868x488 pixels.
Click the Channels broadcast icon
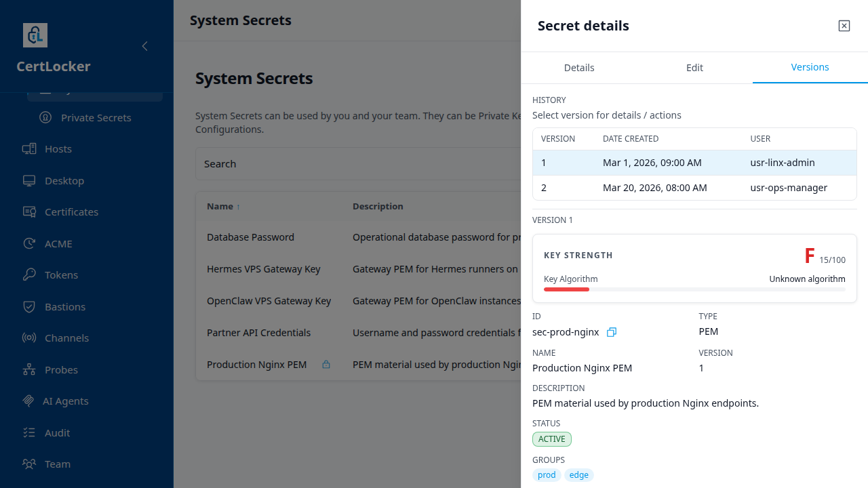[28, 338]
